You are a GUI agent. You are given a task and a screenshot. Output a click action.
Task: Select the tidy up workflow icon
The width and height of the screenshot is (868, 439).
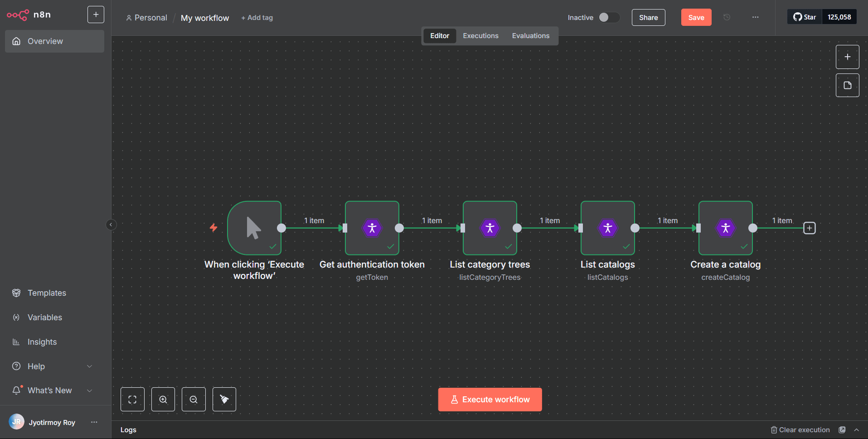click(224, 399)
